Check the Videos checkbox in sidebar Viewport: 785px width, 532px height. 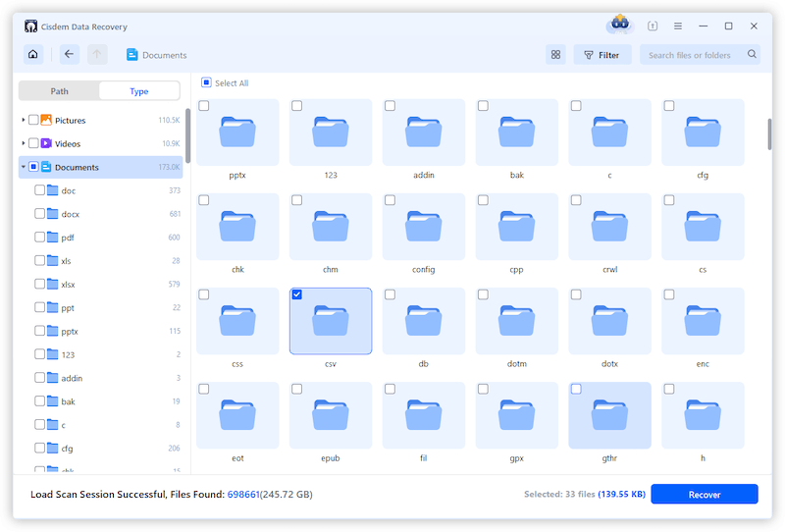pos(33,143)
